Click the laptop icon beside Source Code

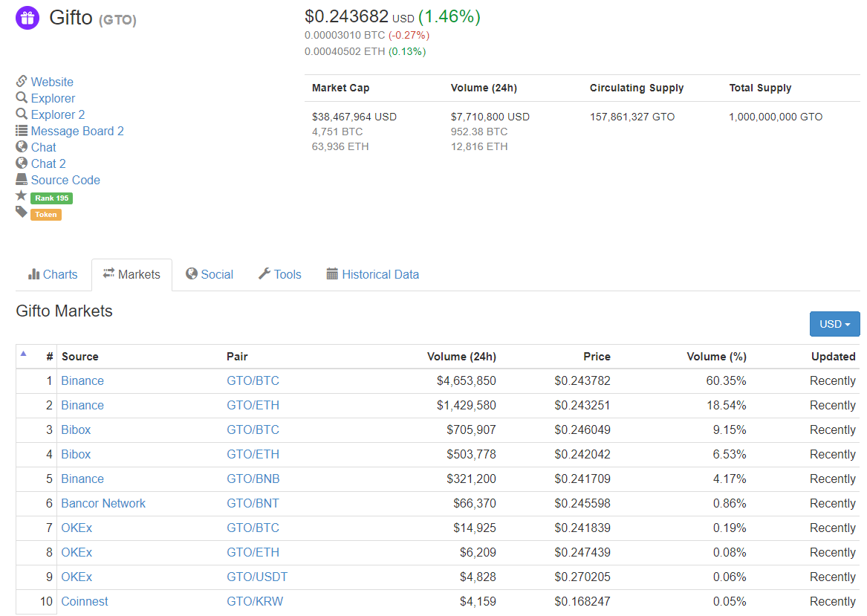tap(22, 179)
